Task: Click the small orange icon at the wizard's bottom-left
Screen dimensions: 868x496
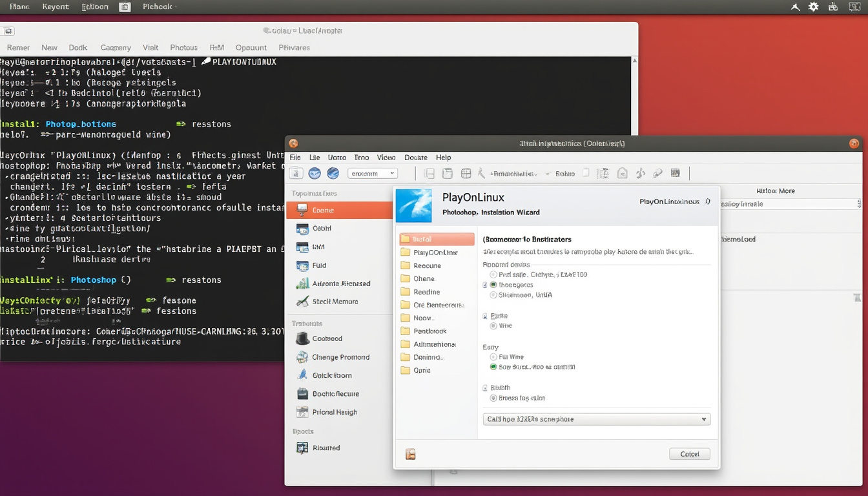Action: [410, 454]
